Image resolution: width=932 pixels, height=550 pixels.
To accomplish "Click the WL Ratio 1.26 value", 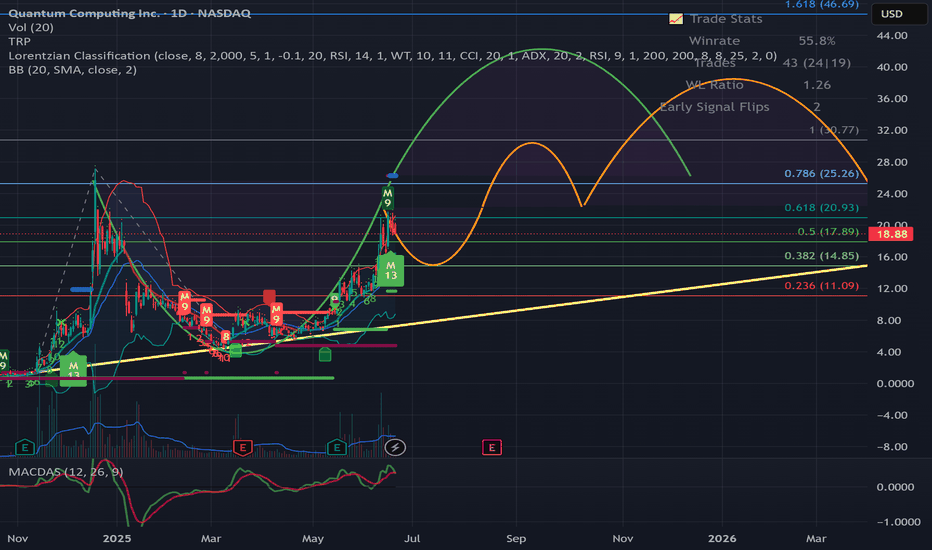I will [x=817, y=85].
